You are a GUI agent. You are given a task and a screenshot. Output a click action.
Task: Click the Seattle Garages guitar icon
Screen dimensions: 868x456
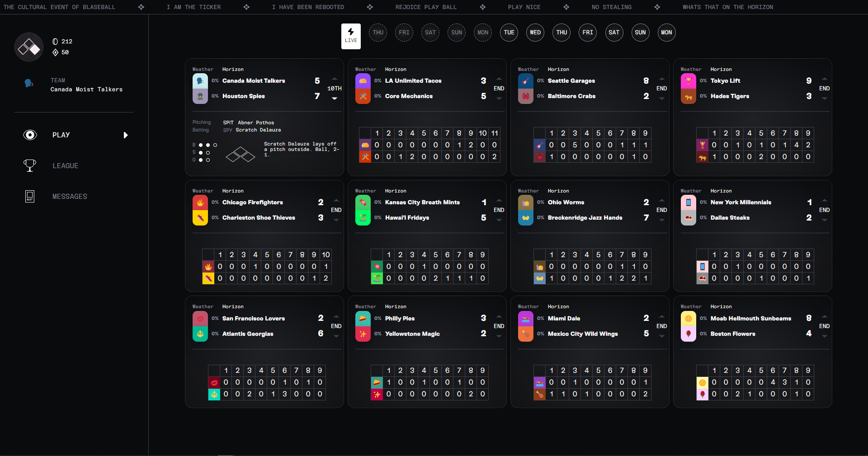point(525,81)
